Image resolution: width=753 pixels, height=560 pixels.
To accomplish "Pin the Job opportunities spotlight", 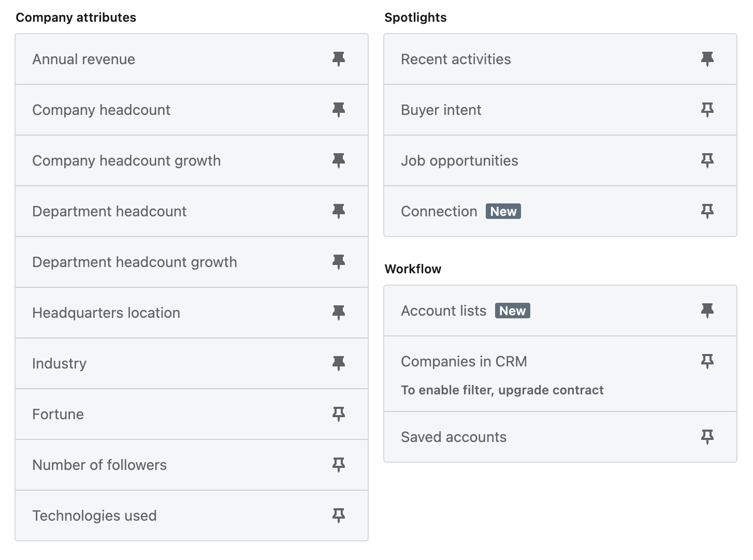I will [707, 160].
